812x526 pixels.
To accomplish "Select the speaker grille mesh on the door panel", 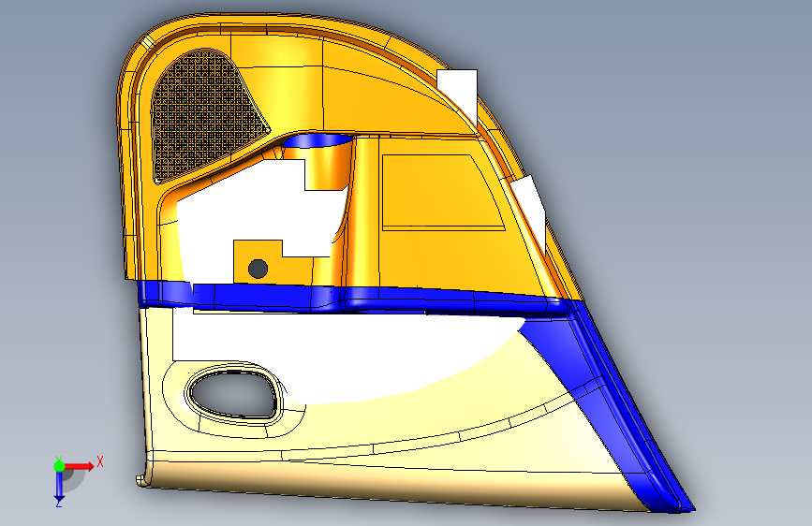I will click(x=205, y=114).
